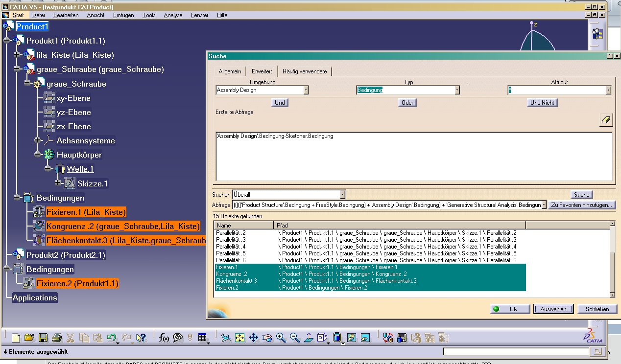Open the Suchen scope dropdown showing Überall

click(x=342, y=194)
